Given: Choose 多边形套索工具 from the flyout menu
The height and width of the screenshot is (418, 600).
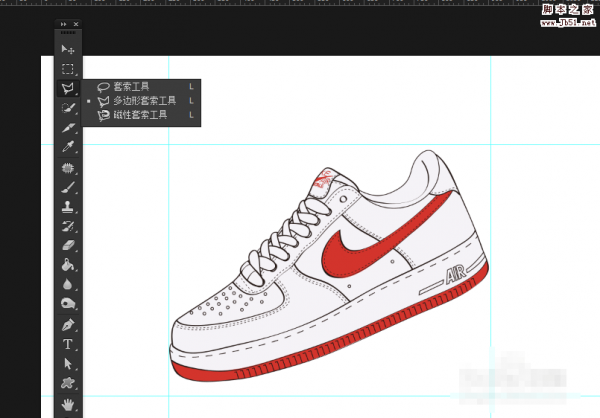Looking at the screenshot, I should 144,101.
